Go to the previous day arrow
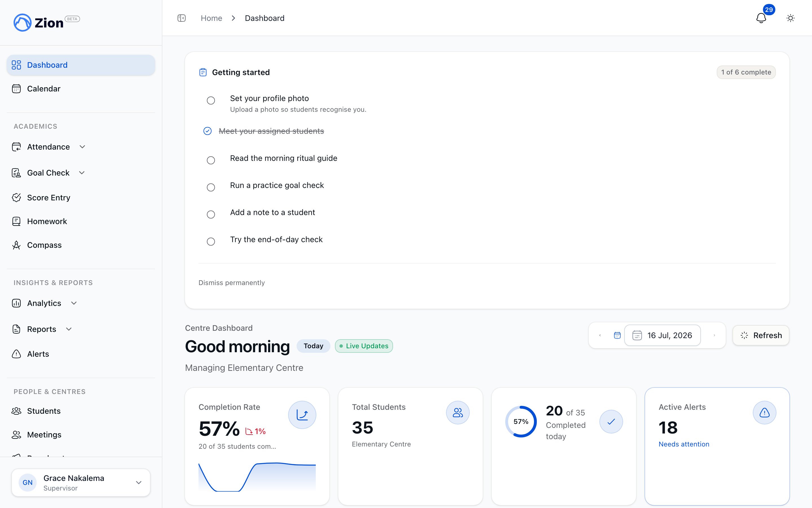 pyautogui.click(x=600, y=335)
